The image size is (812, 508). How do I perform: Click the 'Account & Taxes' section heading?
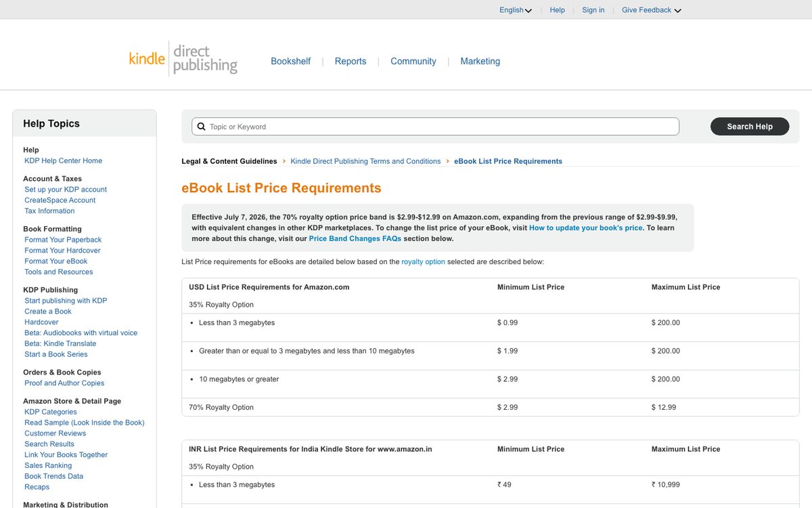[53, 179]
